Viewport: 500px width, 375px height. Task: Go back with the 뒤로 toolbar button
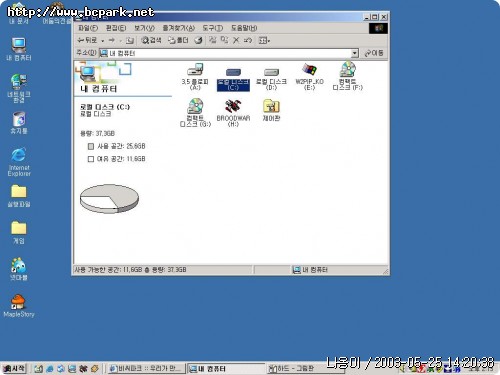87,40
